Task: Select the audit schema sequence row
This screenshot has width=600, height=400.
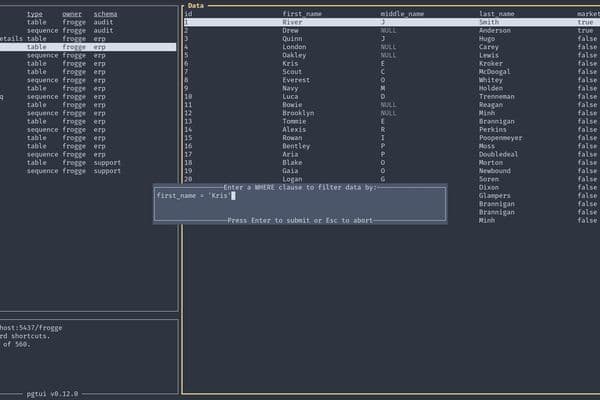Action: [88, 31]
